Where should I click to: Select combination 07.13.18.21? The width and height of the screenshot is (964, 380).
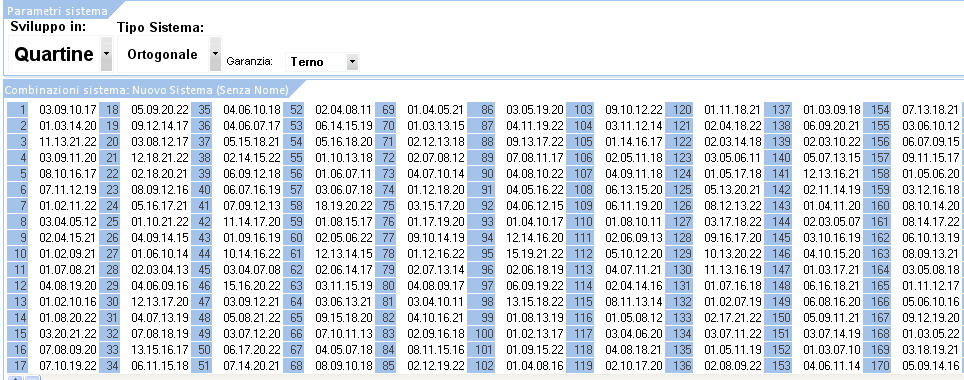click(931, 110)
